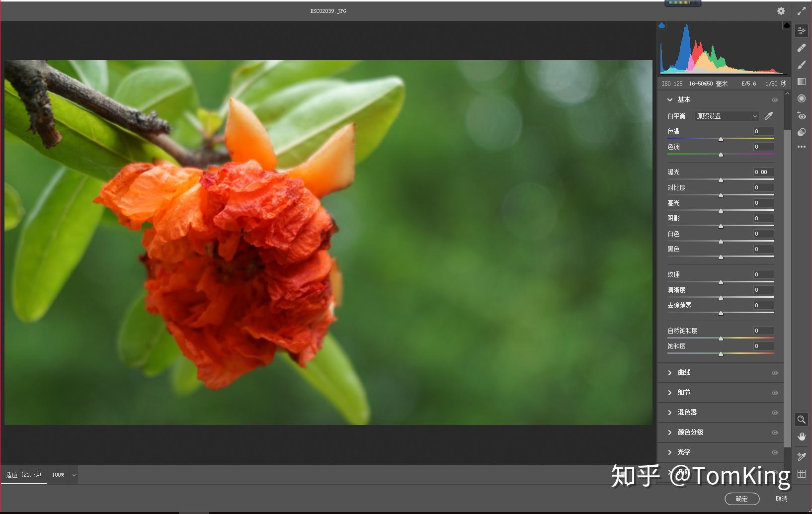
Task: Activate the Graduated Filter tool
Action: (802, 82)
